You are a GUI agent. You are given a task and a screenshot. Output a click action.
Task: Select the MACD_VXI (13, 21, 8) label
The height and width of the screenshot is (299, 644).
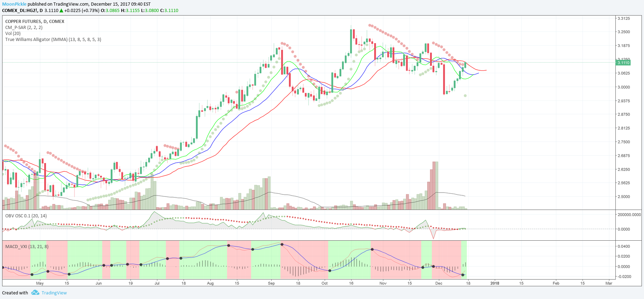point(27,246)
